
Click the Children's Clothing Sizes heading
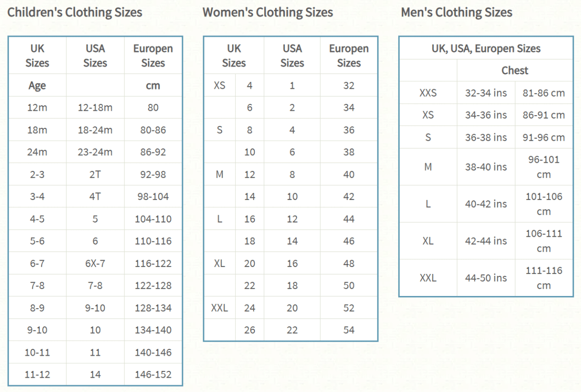pyautogui.click(x=75, y=13)
